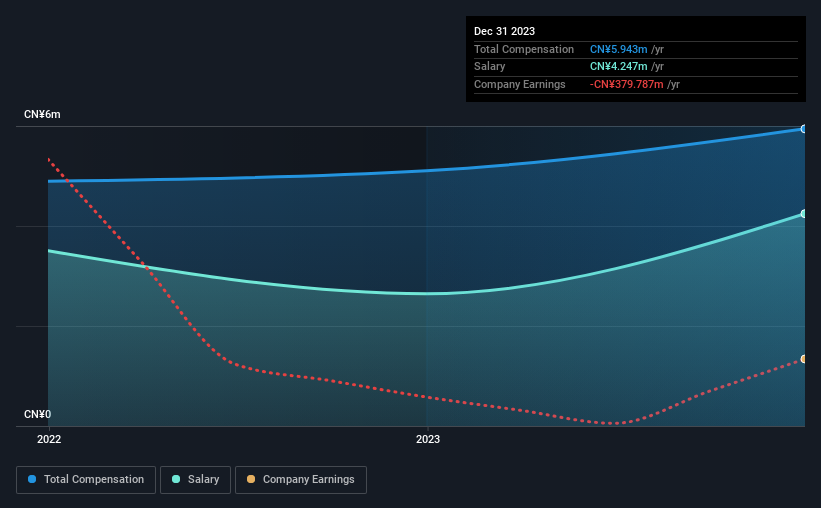Click the Salary tooltip row label
The image size is (821, 508).
pos(490,67)
